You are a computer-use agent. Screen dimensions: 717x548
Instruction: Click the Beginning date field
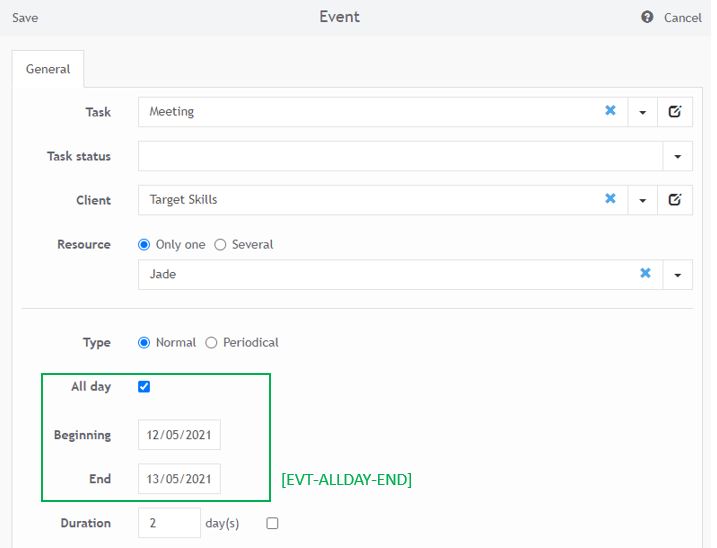click(179, 435)
